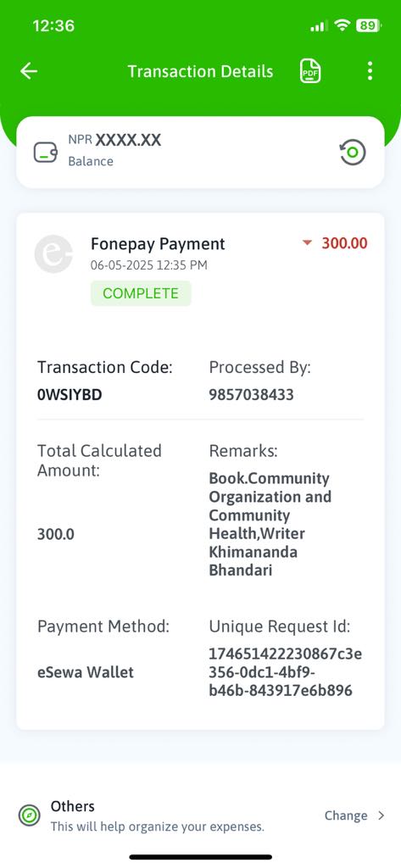The image size is (401, 868).
Task: Open the Others expense category row
Action: 200,815
